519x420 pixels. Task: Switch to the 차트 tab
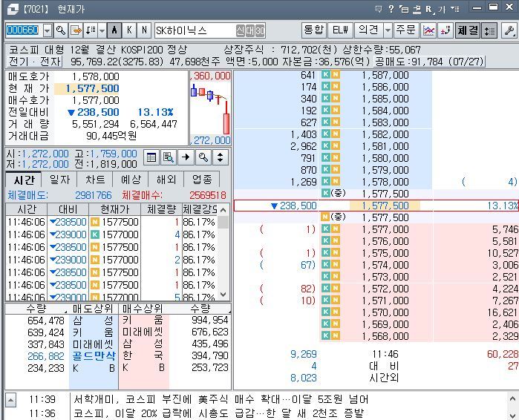(x=95, y=180)
